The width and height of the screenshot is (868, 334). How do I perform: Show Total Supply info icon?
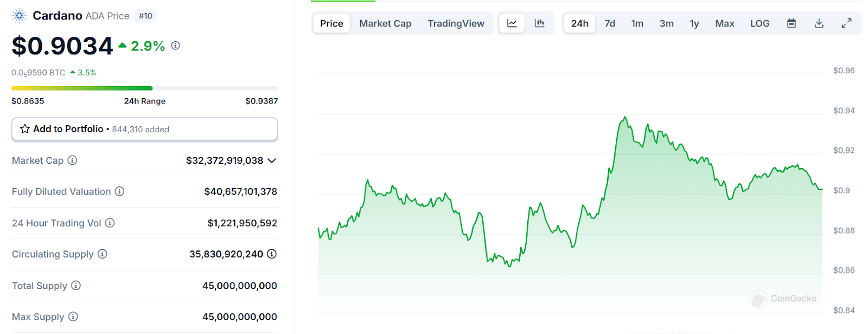(76, 285)
